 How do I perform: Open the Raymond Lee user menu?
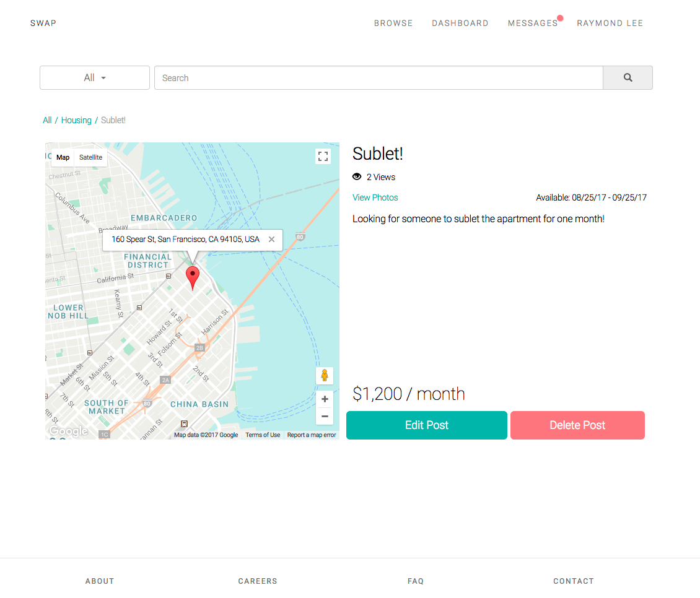click(610, 23)
